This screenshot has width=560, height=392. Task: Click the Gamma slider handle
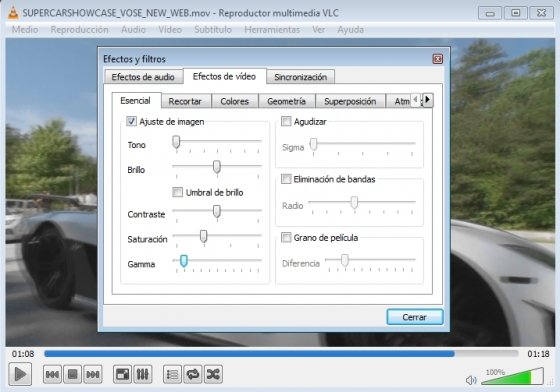coord(184,261)
